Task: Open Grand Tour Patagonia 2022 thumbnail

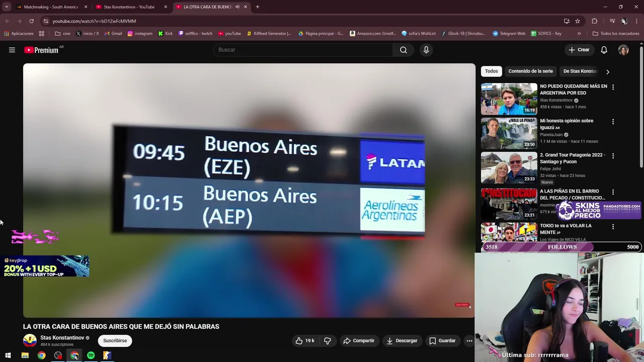Action: pyautogui.click(x=509, y=168)
